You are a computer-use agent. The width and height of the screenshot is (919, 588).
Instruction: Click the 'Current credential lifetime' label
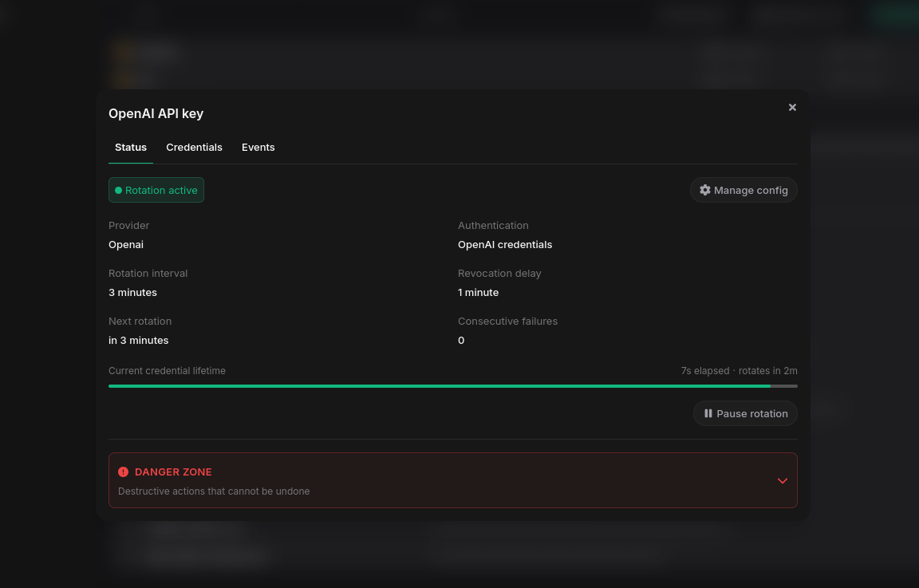pos(167,371)
